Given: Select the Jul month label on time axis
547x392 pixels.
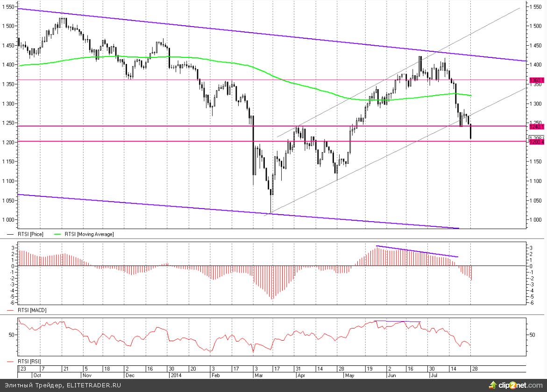Looking at the screenshot, I should [433, 375].
